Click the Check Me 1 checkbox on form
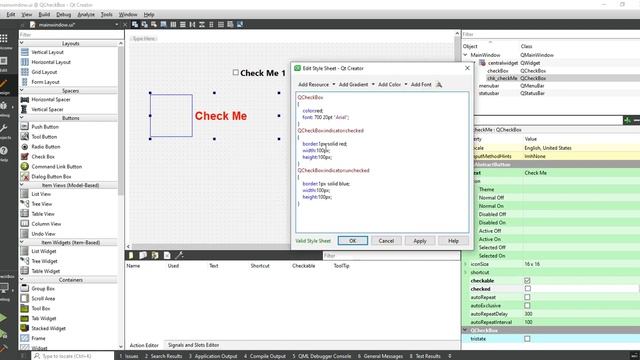 point(236,73)
